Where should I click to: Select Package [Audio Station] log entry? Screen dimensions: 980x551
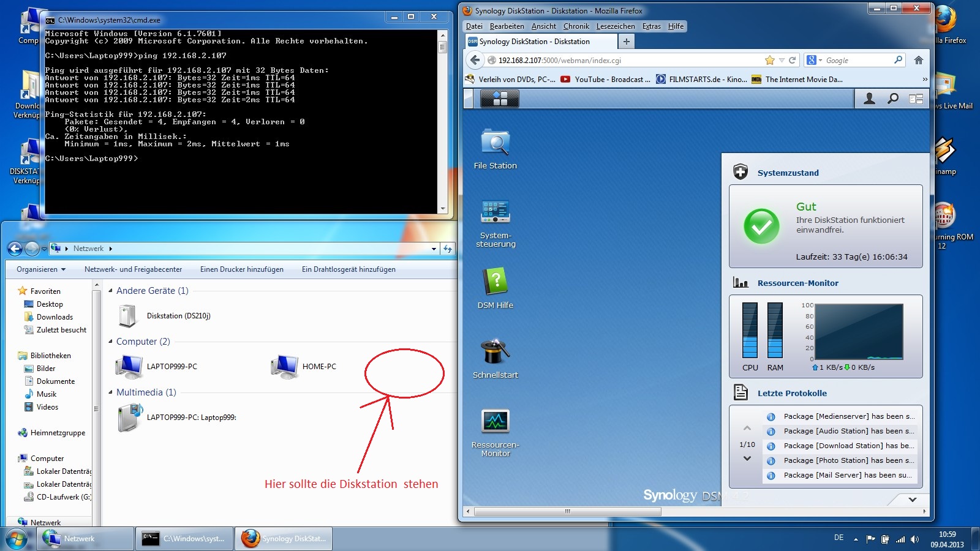coord(839,431)
